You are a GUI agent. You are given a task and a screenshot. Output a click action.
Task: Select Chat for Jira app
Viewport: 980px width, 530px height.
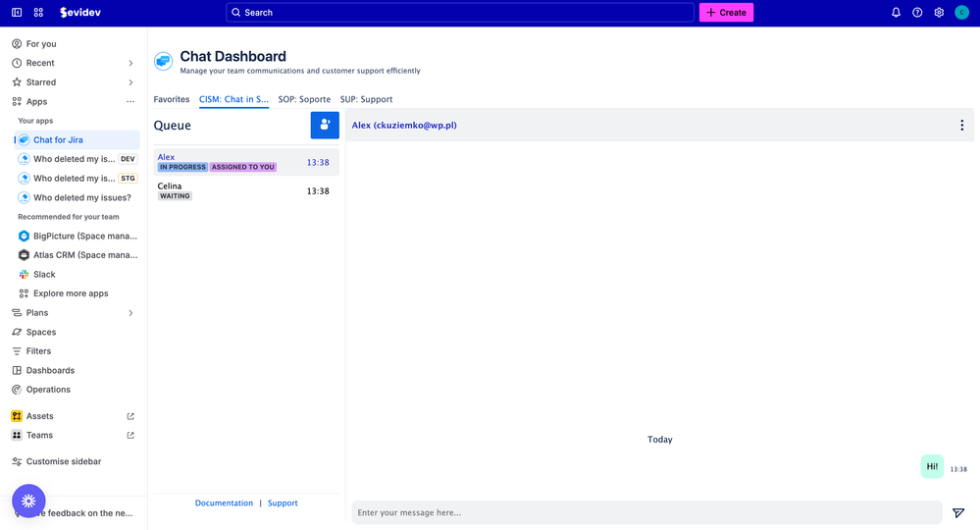coord(77,140)
